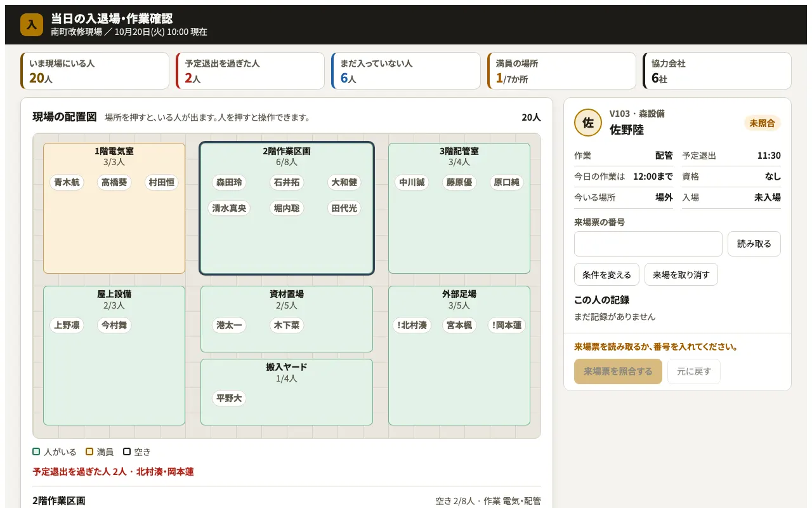The width and height of the screenshot is (812, 508).
Task: Open the 予定退出を過ぎた人 summary card
Action: [x=251, y=70]
